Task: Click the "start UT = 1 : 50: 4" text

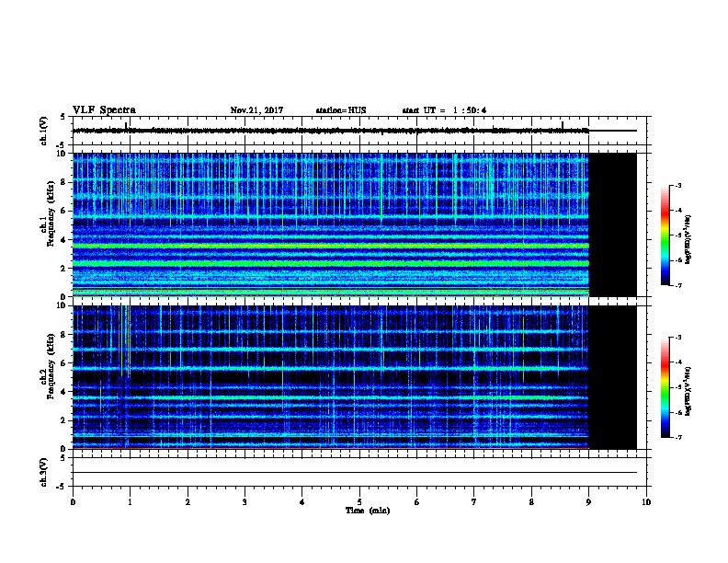Action: coord(444,110)
